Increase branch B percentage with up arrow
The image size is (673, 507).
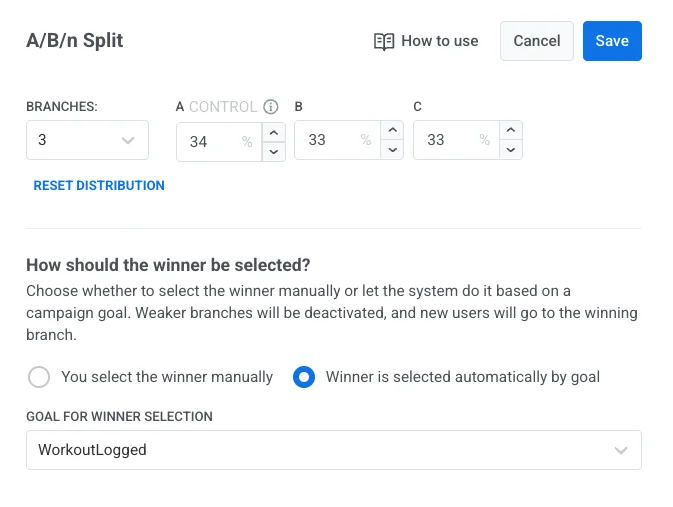[x=392, y=130]
